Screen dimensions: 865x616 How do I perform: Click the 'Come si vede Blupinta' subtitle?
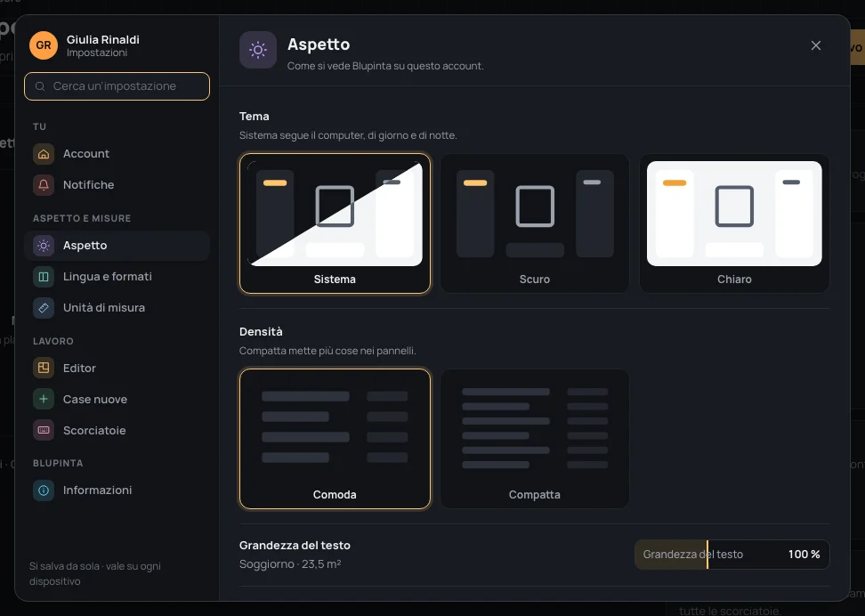tap(385, 66)
